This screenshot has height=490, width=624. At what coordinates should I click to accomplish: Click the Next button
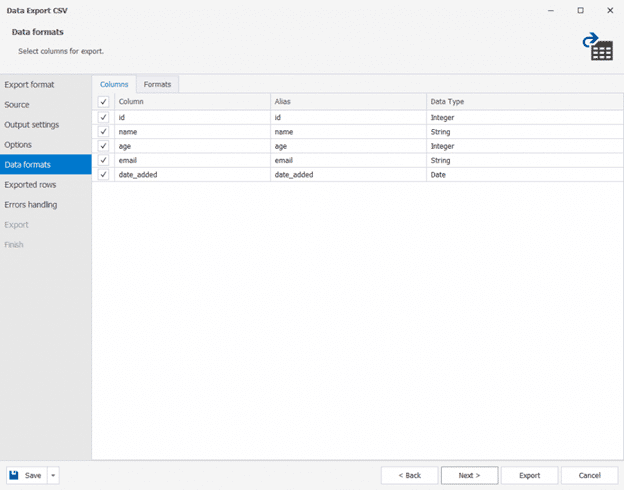click(x=469, y=475)
